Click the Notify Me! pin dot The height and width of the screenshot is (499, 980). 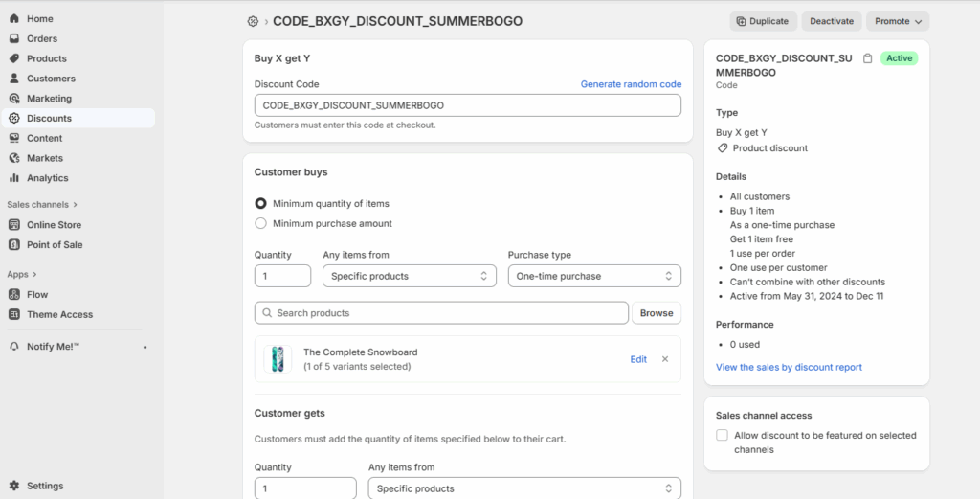(145, 347)
